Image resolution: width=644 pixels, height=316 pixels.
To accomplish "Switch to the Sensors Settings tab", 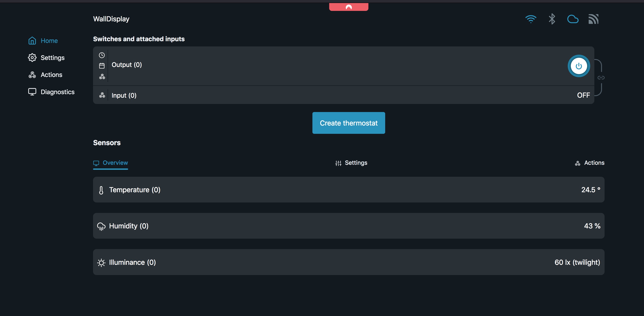I will tap(351, 163).
